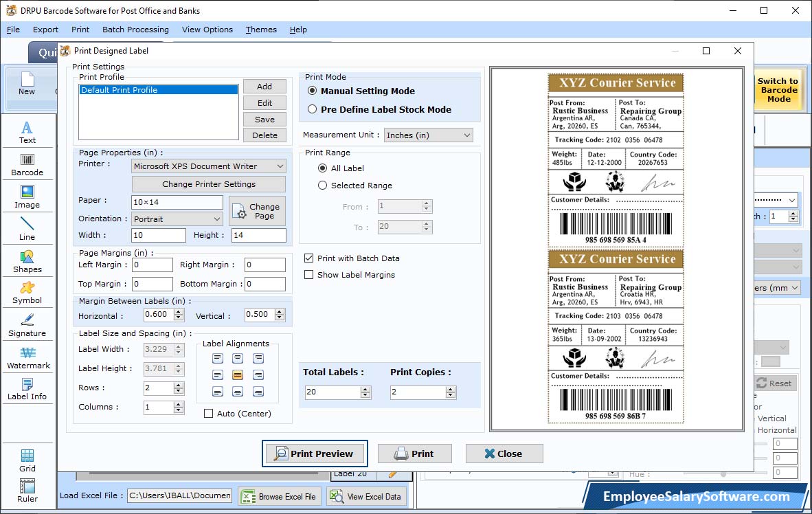This screenshot has width=812, height=514.
Task: Choose middle-center label alignment
Action: coord(238,375)
